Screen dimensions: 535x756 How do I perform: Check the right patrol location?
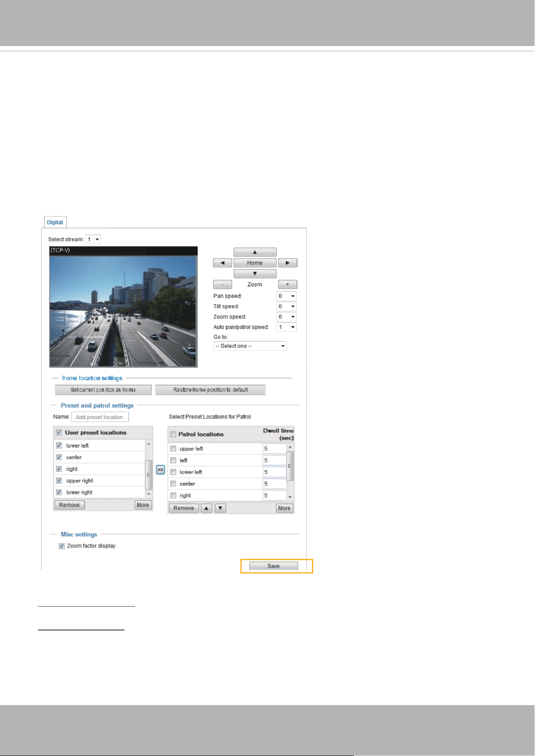click(173, 496)
